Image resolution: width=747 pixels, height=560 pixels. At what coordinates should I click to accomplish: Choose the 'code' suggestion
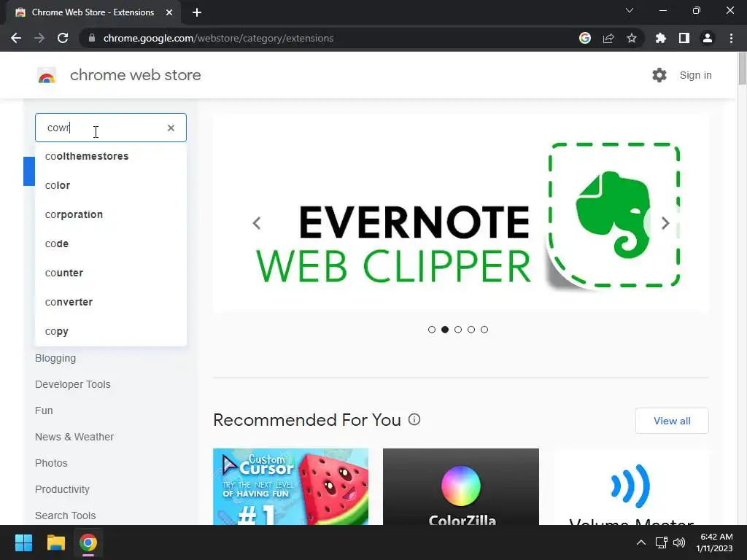(111, 244)
